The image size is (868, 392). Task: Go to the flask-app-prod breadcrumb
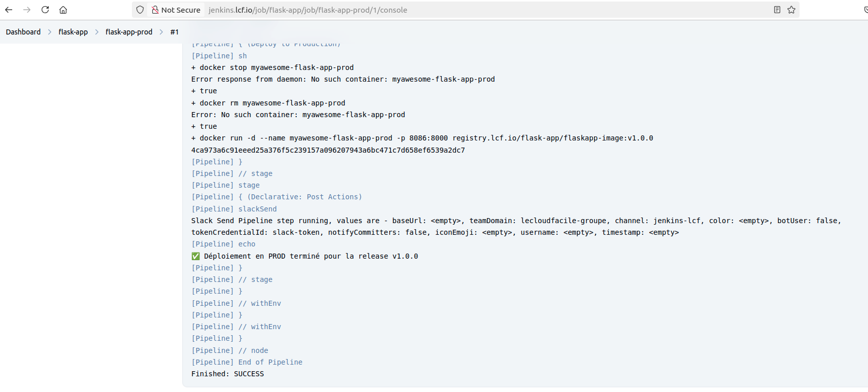tap(129, 32)
